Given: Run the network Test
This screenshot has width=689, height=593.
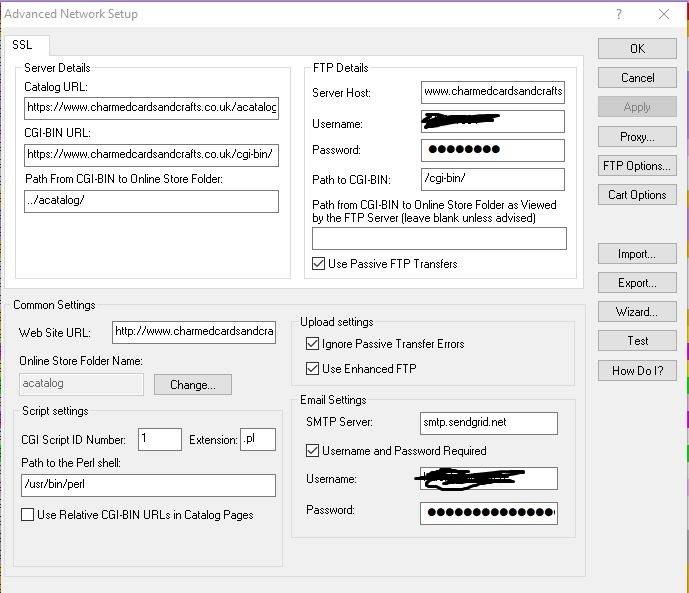Looking at the screenshot, I should [637, 341].
